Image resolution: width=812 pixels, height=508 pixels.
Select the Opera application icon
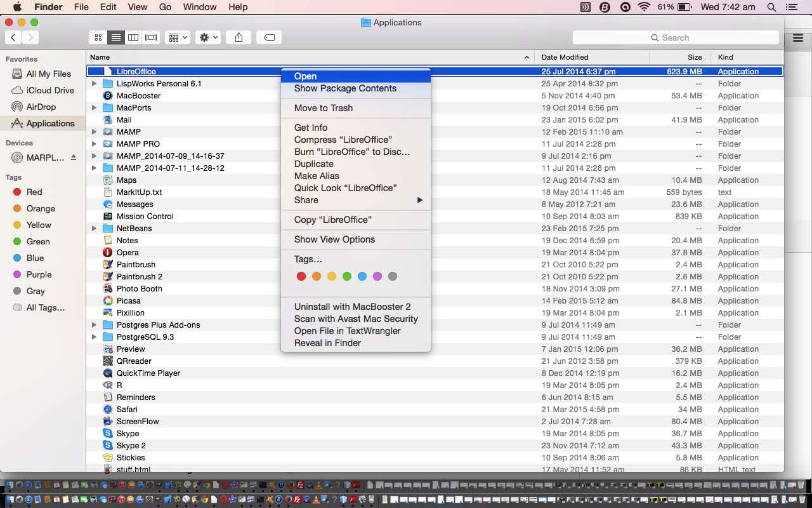click(x=108, y=252)
